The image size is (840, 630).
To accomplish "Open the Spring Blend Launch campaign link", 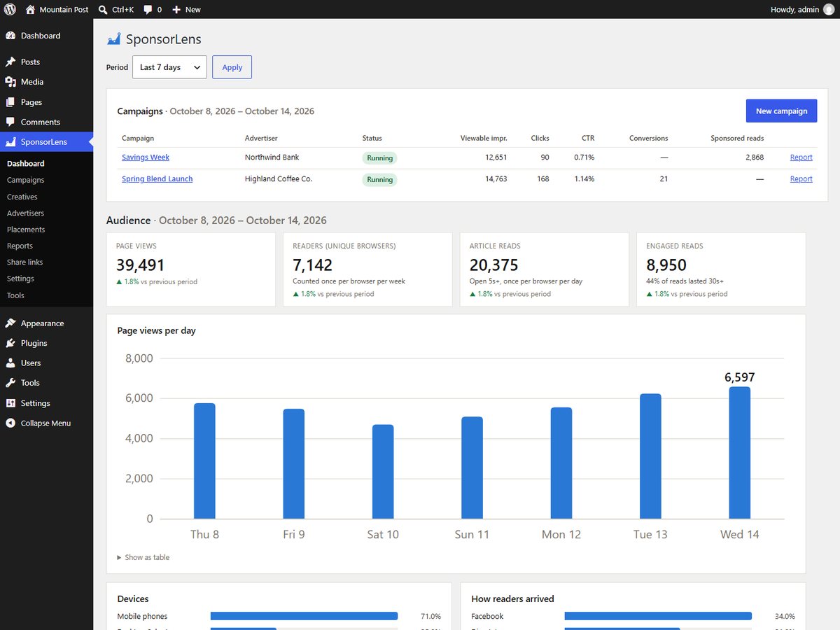I will (157, 179).
